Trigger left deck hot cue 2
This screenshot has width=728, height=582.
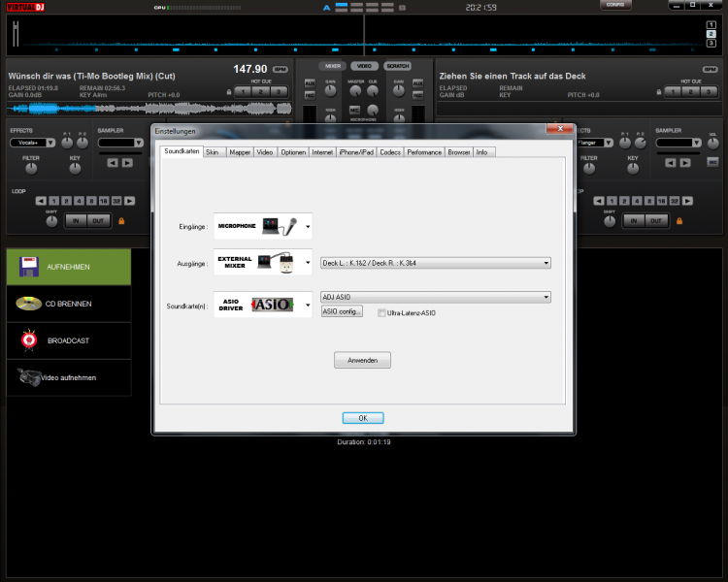tap(261, 92)
